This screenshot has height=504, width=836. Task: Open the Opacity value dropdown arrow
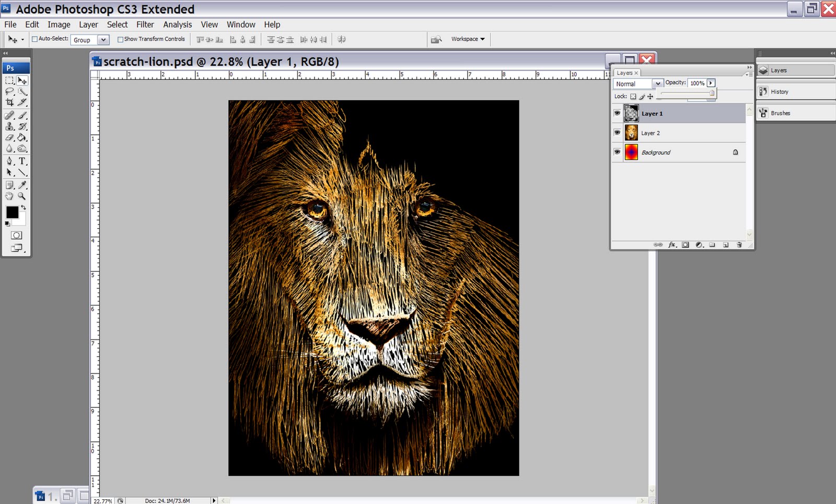[x=710, y=83]
